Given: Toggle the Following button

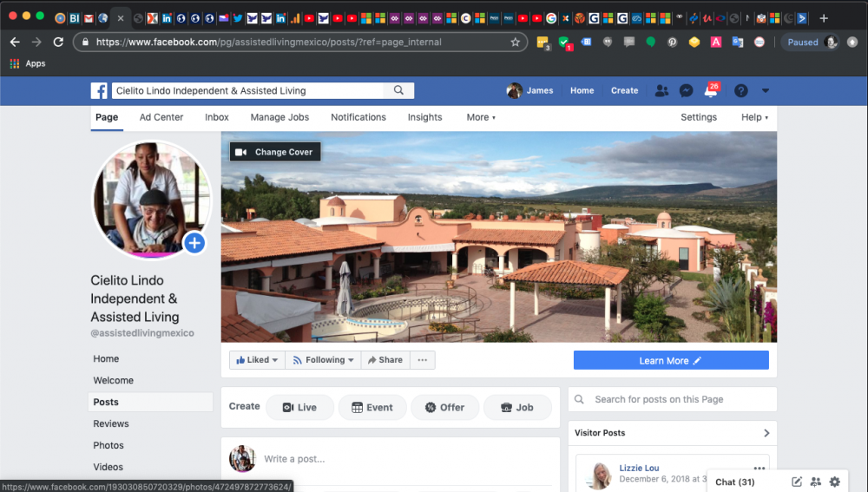Looking at the screenshot, I should coord(319,360).
